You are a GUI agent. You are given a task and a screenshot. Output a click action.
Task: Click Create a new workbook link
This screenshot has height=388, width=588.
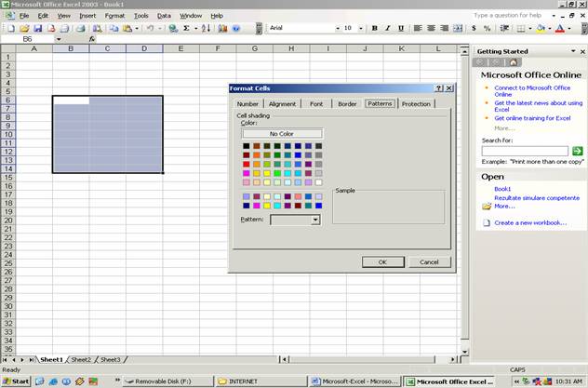tap(530, 222)
